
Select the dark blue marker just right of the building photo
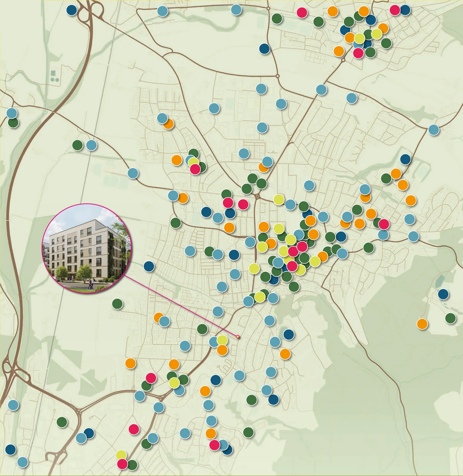pyautogui.click(x=149, y=266)
